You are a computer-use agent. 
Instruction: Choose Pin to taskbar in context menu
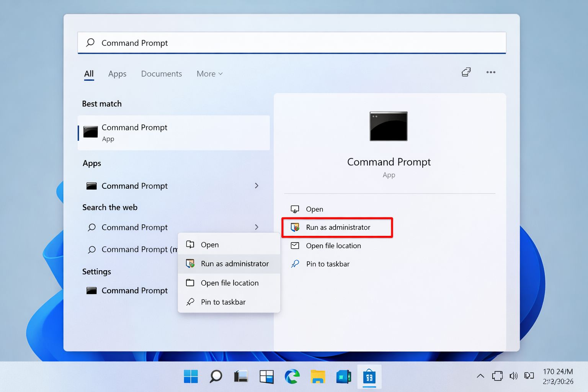point(223,302)
